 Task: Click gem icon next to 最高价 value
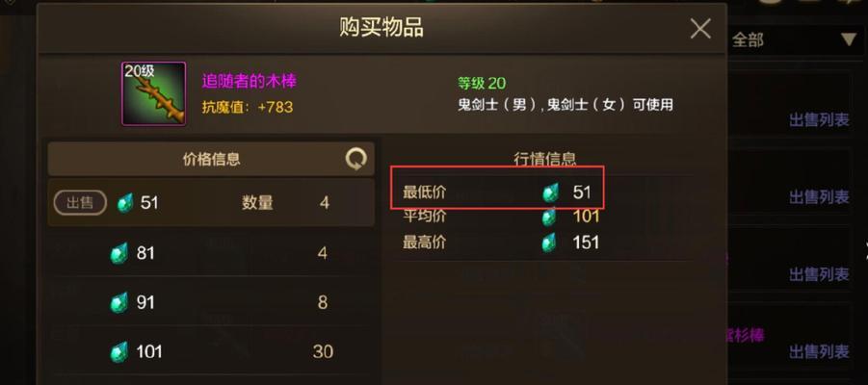click(548, 243)
